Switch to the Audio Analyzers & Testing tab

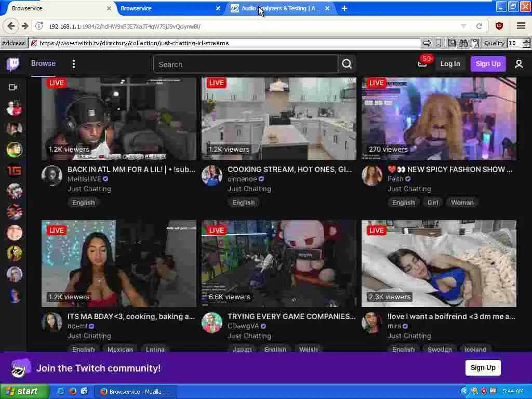click(x=279, y=8)
